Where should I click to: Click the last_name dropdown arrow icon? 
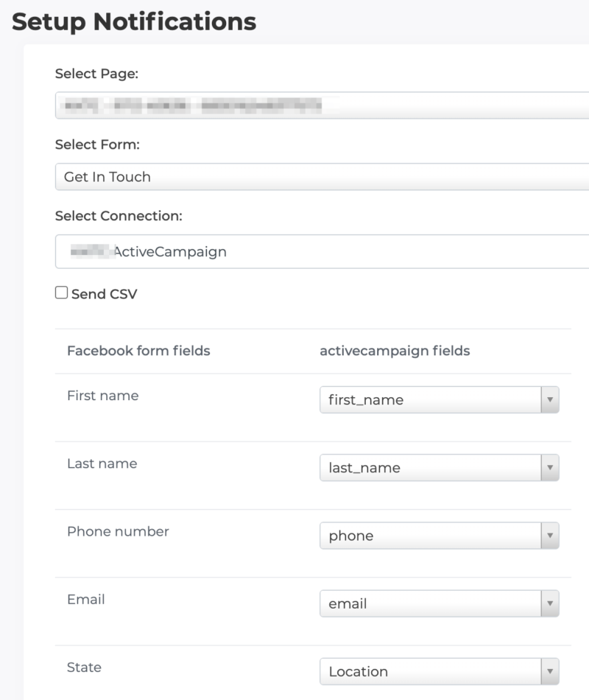point(549,468)
